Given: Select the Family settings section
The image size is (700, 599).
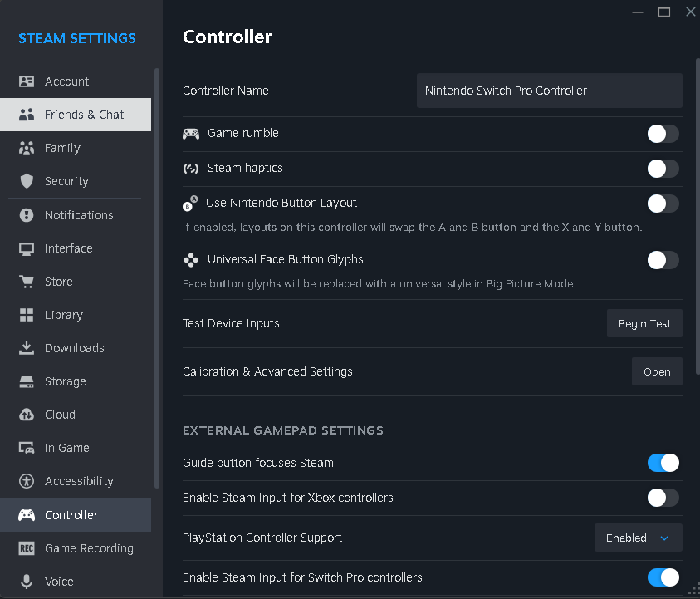Looking at the screenshot, I should pyautogui.click(x=76, y=148).
